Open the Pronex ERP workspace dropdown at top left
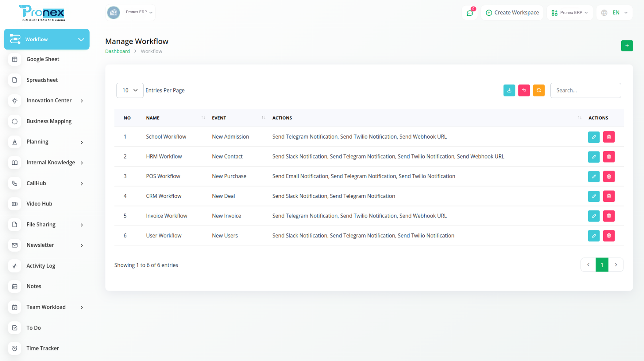 [130, 12]
